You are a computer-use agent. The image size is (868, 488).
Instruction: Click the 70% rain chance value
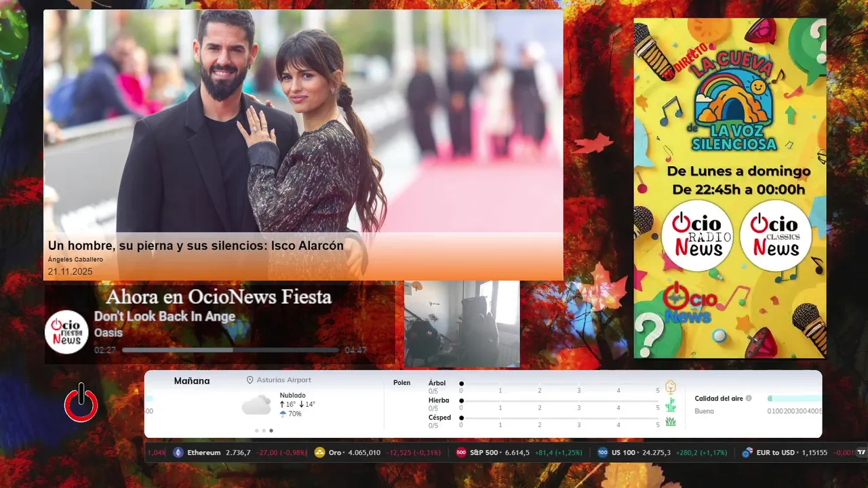(295, 413)
